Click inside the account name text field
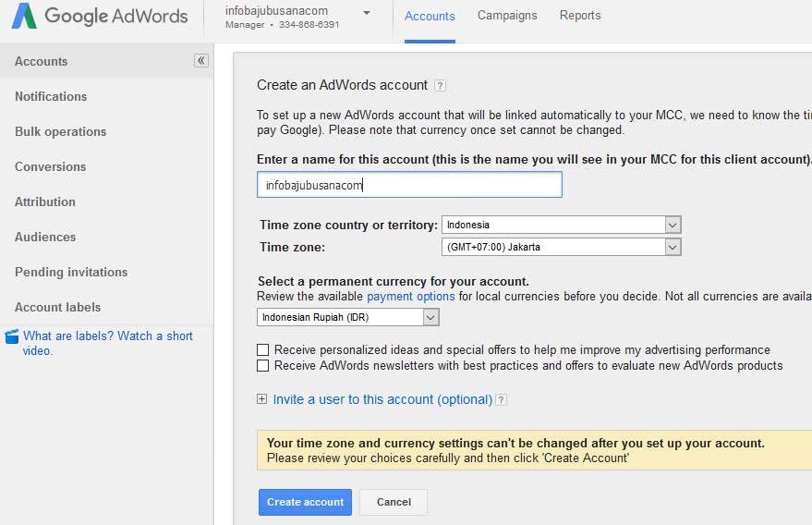This screenshot has width=812, height=525. [x=408, y=185]
